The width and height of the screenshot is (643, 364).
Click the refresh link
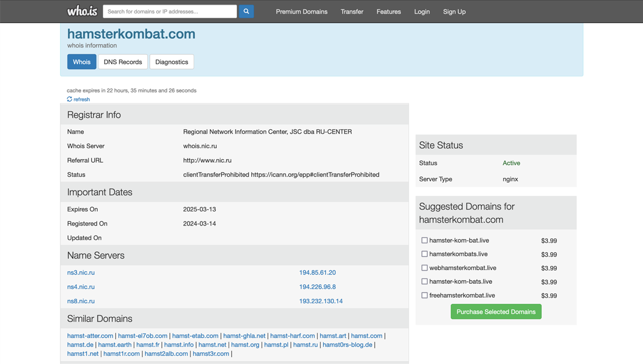(81, 99)
